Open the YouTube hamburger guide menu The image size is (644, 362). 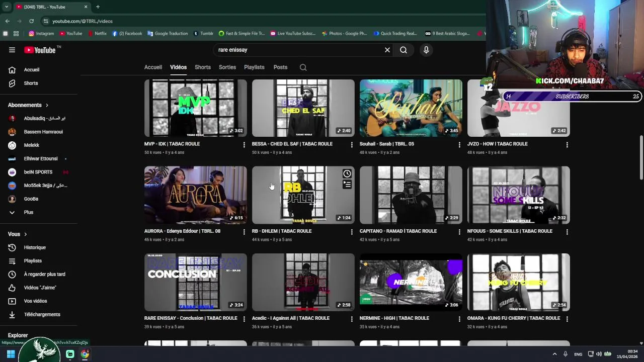12,50
